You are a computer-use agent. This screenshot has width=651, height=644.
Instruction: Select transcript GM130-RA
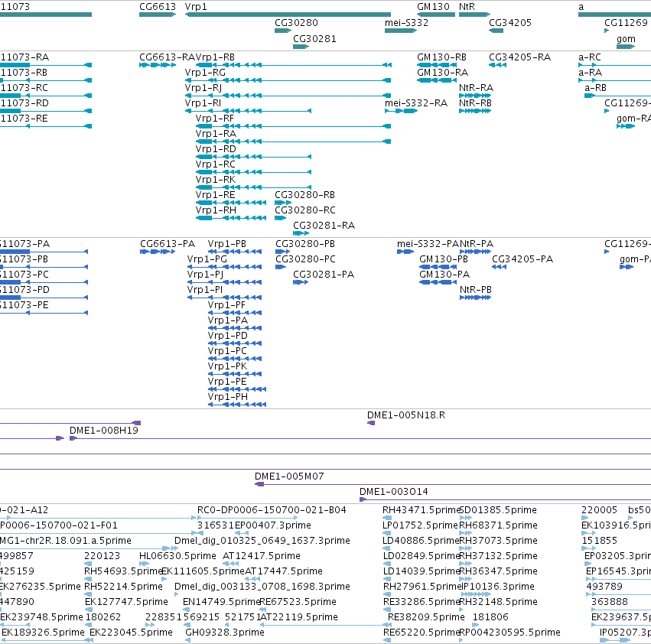point(437,80)
